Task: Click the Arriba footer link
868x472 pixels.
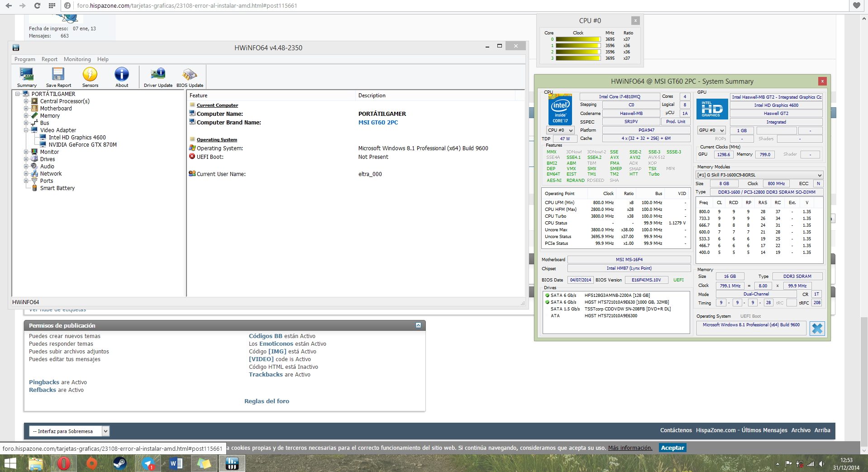Action: pyautogui.click(x=822, y=430)
